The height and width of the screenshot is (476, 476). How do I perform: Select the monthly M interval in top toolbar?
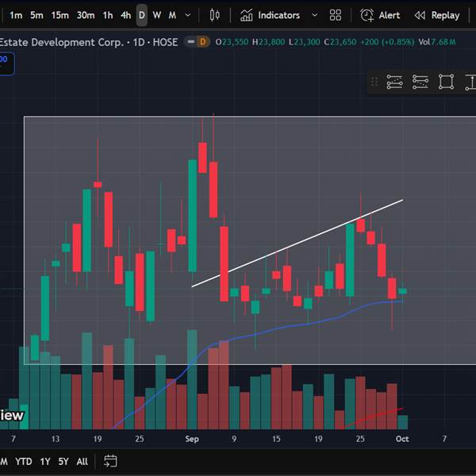pos(172,15)
